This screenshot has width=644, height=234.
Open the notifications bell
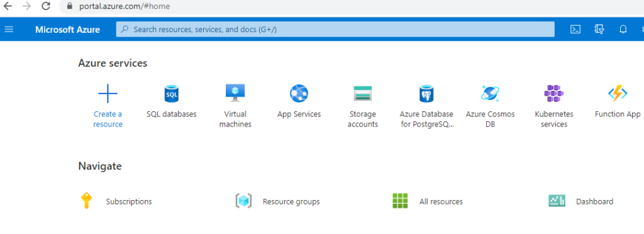pyautogui.click(x=623, y=29)
